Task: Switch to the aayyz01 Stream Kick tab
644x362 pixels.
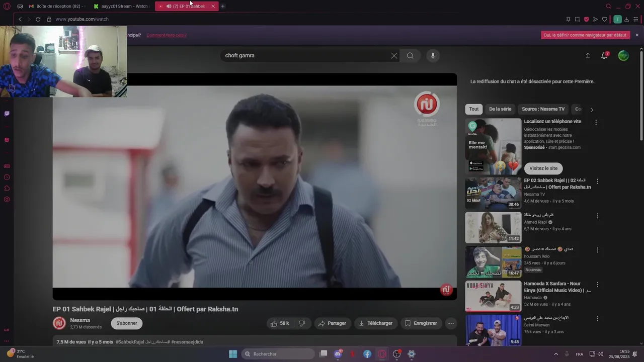Action: point(121,6)
